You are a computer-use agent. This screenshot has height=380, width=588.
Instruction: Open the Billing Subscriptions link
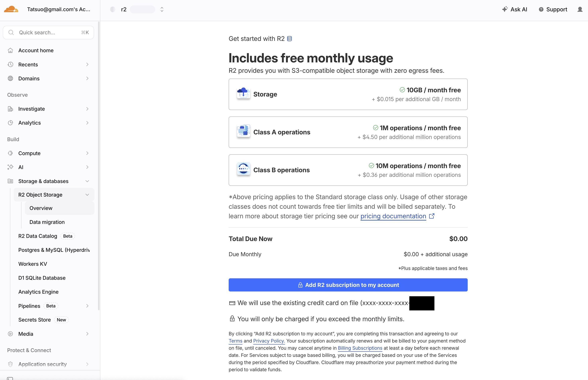tap(360, 348)
